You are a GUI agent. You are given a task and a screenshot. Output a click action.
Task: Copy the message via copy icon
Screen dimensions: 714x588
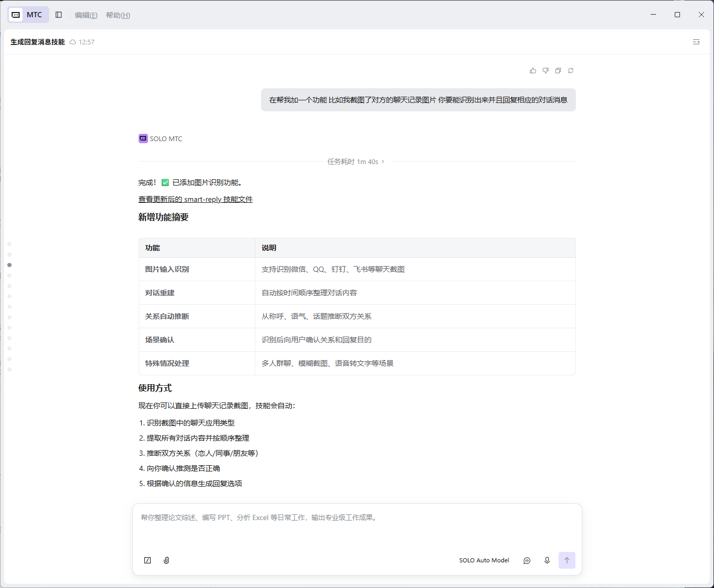click(558, 71)
